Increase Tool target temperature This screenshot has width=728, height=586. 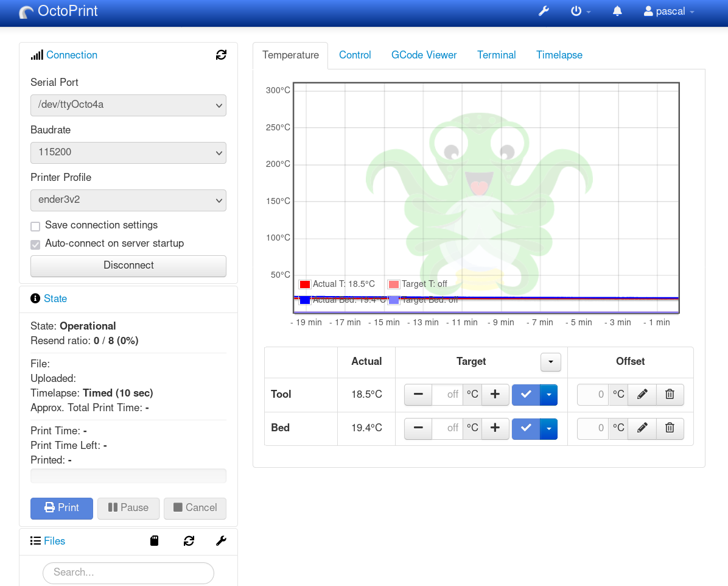495,395
